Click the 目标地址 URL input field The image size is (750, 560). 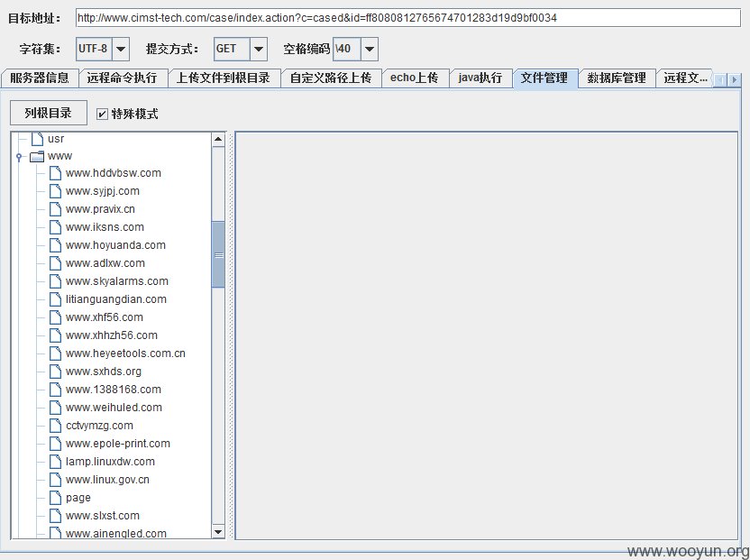[x=408, y=18]
